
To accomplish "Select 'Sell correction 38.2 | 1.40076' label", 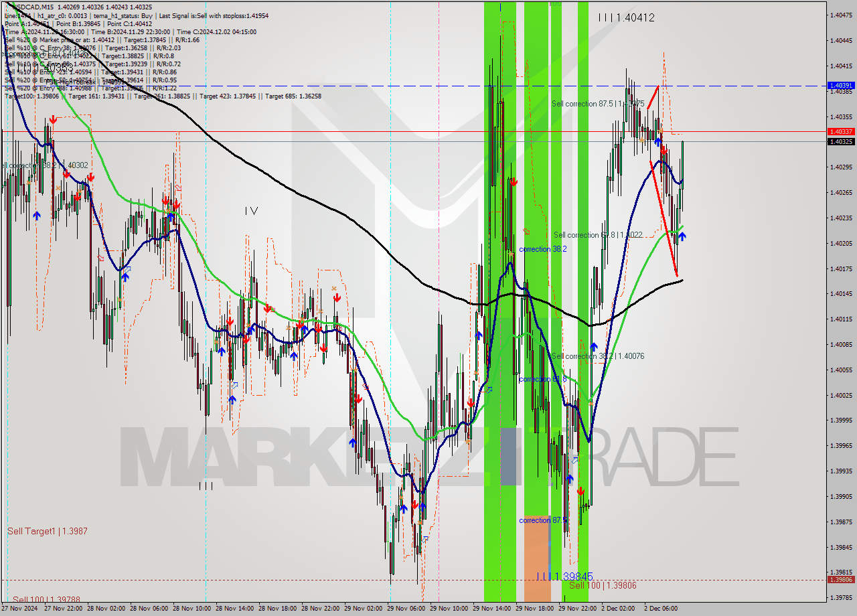I will (x=598, y=356).
